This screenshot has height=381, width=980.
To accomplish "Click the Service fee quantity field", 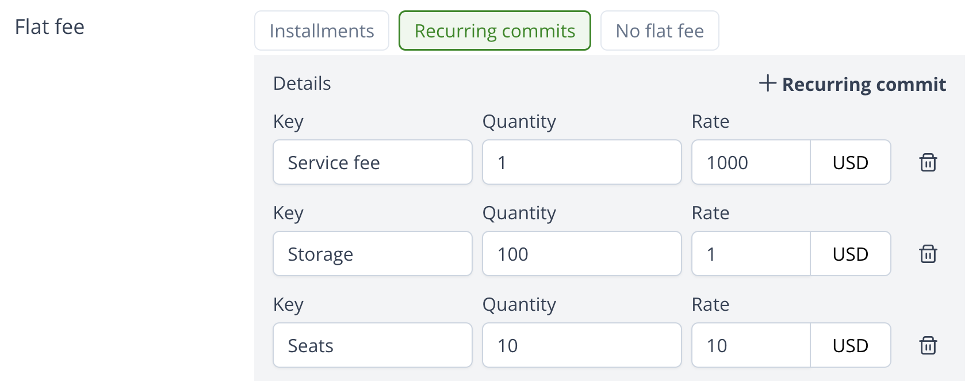I will (581, 162).
